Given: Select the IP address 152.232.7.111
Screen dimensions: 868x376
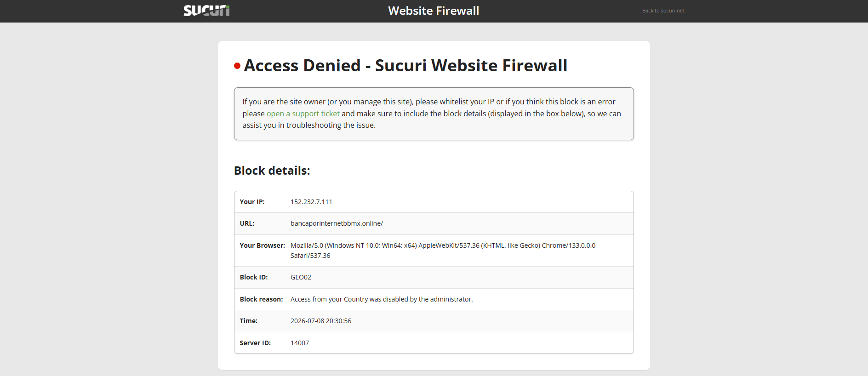Looking at the screenshot, I should pos(311,202).
